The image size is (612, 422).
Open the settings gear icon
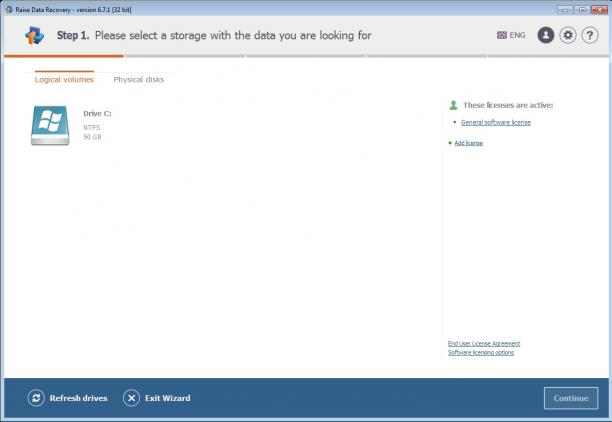pyautogui.click(x=568, y=35)
